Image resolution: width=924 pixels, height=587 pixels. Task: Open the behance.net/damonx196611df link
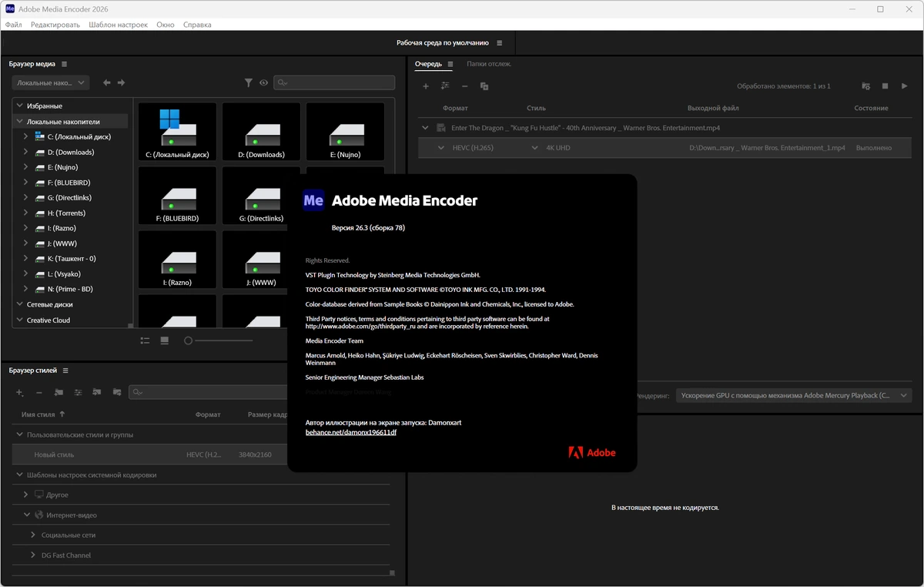pyautogui.click(x=351, y=433)
